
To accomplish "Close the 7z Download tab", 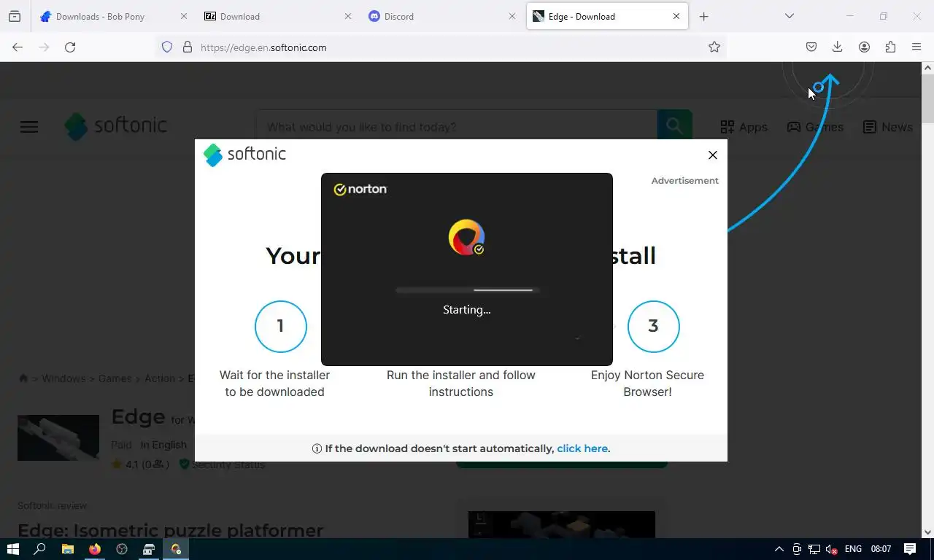I will 348,16.
